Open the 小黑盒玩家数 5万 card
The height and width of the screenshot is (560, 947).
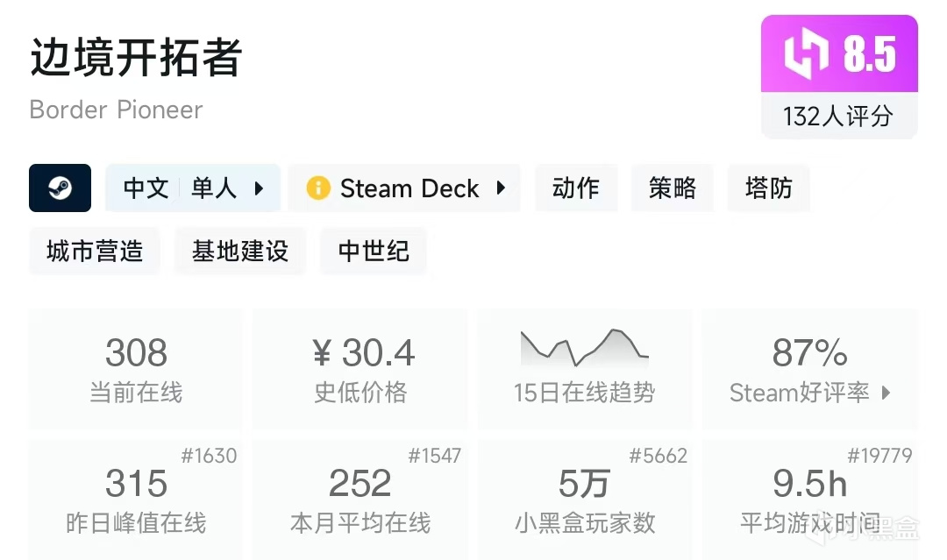click(x=584, y=497)
